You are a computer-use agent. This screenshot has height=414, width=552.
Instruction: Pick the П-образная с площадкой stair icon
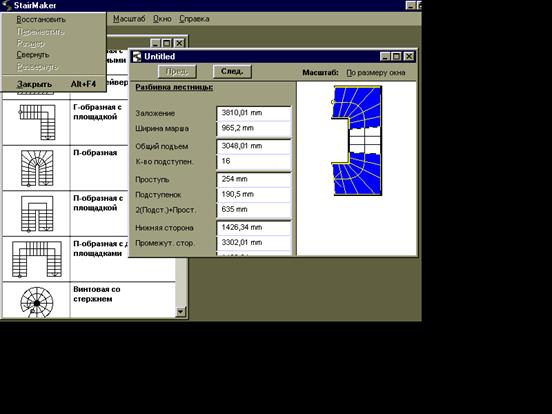37,214
